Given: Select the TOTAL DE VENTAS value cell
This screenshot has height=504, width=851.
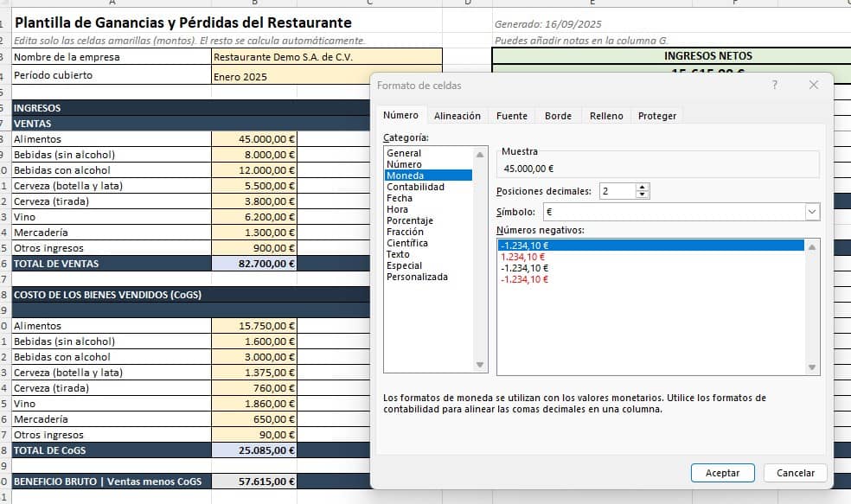Looking at the screenshot, I should click(x=254, y=264).
